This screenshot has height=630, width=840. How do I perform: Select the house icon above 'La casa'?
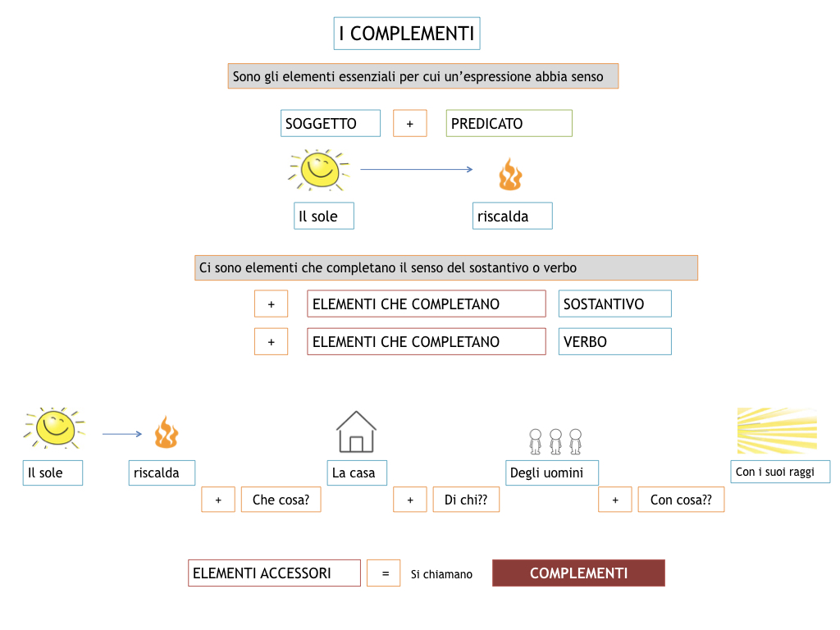coord(356,431)
